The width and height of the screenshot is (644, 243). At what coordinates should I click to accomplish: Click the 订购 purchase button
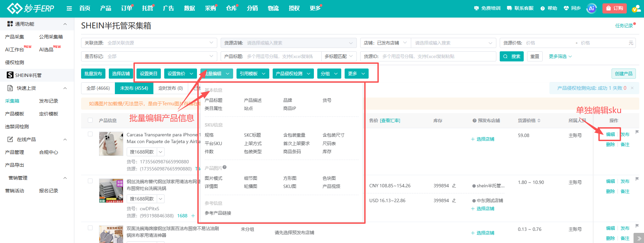(615, 8)
